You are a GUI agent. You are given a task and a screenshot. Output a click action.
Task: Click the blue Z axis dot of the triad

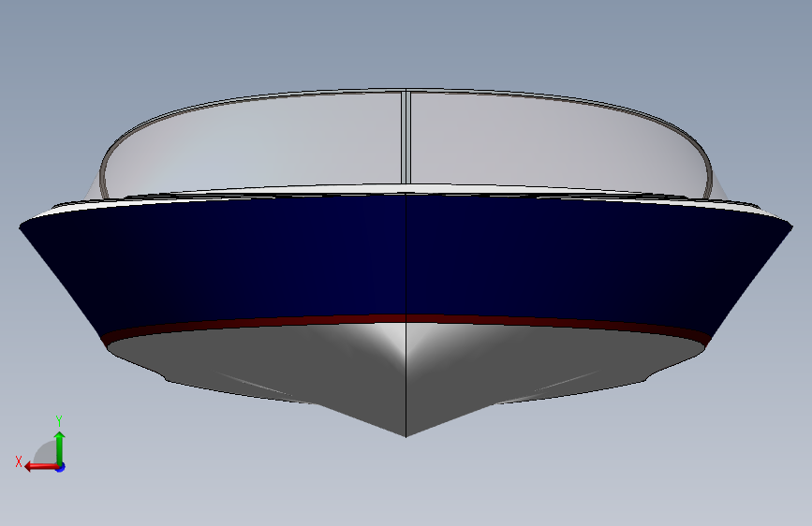(61, 467)
